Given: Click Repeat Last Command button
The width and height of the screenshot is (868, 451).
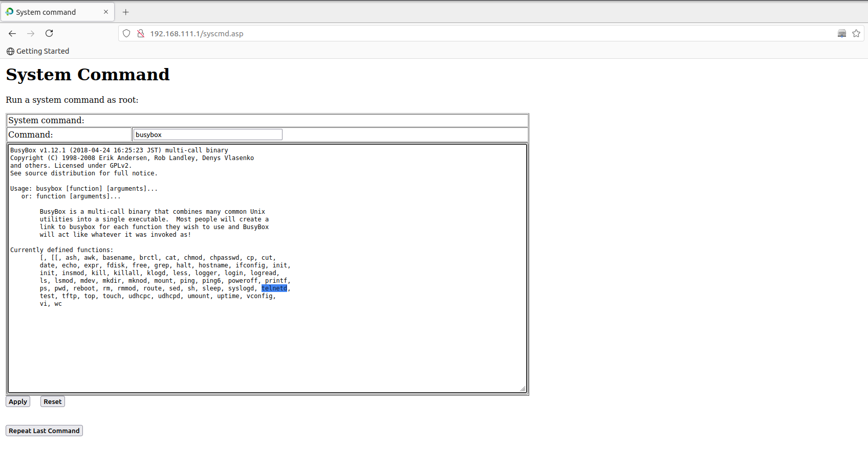Looking at the screenshot, I should coord(44,431).
